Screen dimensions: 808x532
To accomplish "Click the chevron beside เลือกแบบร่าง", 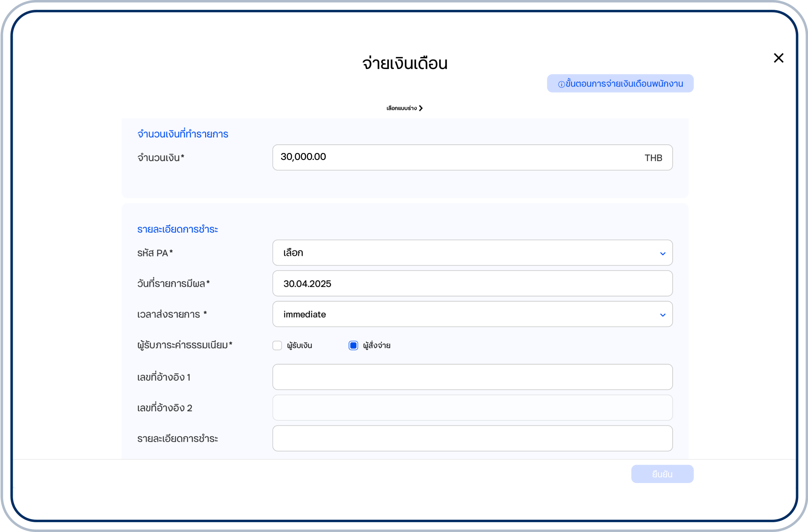I will [421, 108].
